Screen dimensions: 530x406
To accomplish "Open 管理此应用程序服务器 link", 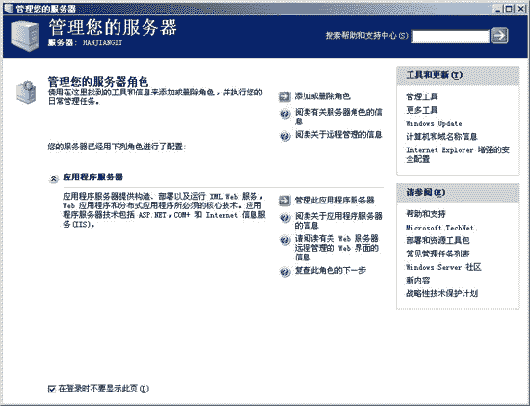I will [x=334, y=200].
